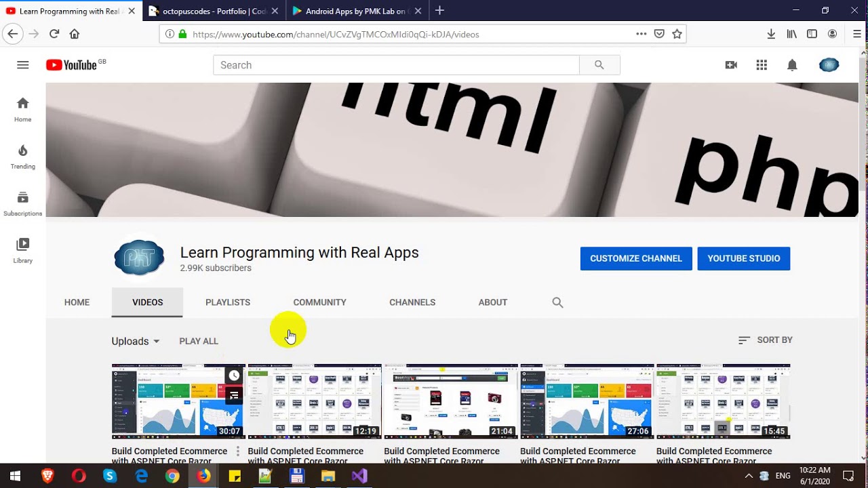Click the Watch later clock on first video
Screen dimensions: 868x488
point(234,375)
